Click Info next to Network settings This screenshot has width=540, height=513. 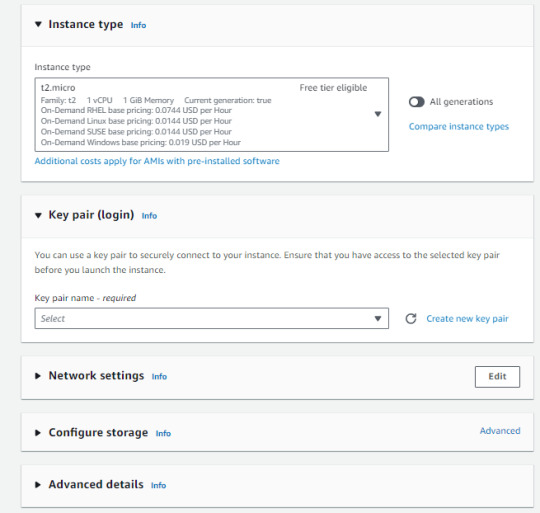pyautogui.click(x=159, y=377)
